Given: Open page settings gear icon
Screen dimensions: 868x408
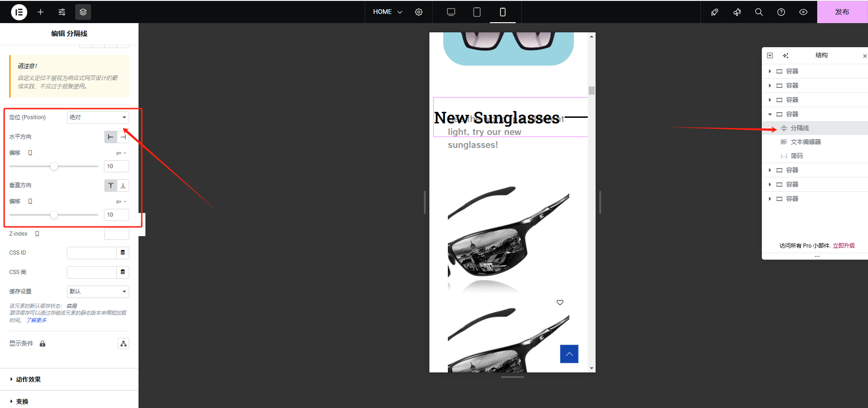Looking at the screenshot, I should (x=419, y=12).
